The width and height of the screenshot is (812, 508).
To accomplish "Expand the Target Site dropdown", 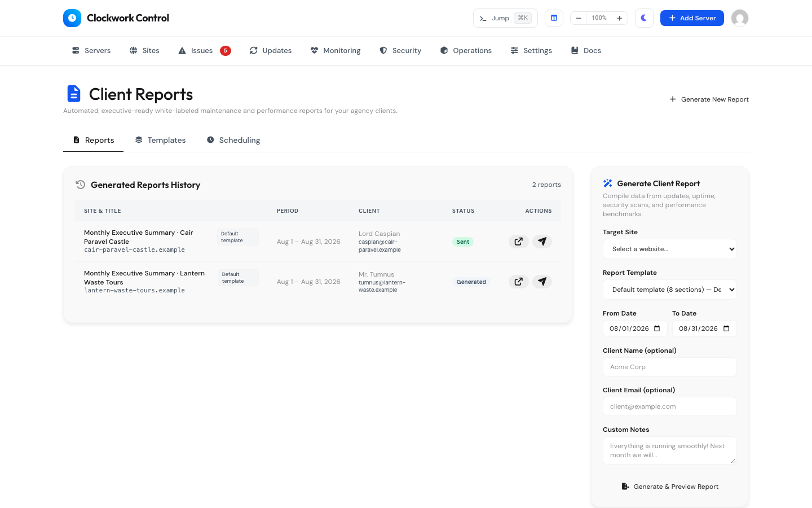I will (670, 249).
